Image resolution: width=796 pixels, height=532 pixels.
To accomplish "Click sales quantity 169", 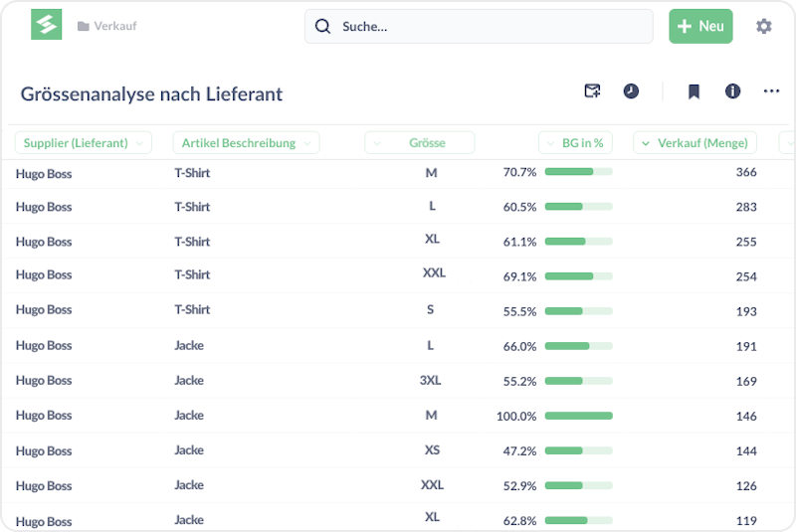I will pos(746,382).
